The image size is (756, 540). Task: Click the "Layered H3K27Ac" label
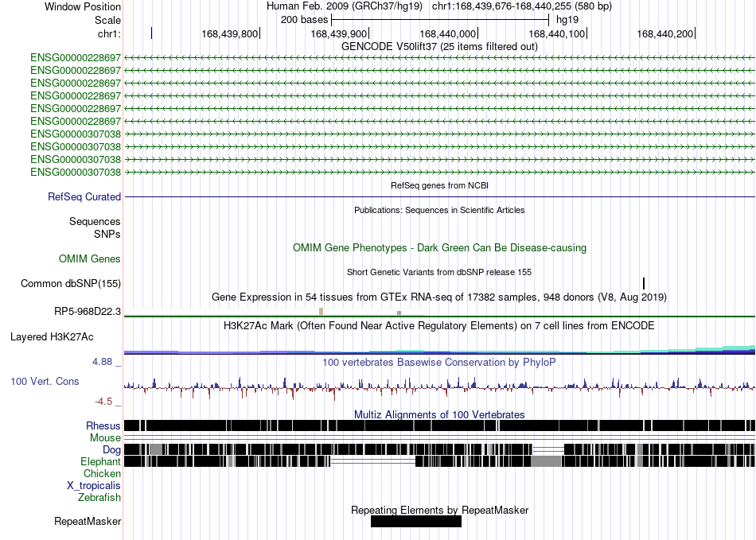click(x=52, y=336)
